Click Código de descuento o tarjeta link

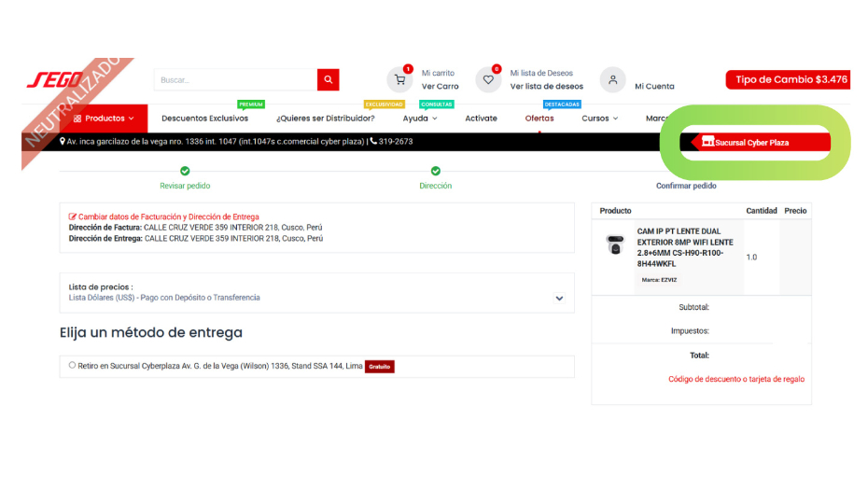click(x=735, y=379)
